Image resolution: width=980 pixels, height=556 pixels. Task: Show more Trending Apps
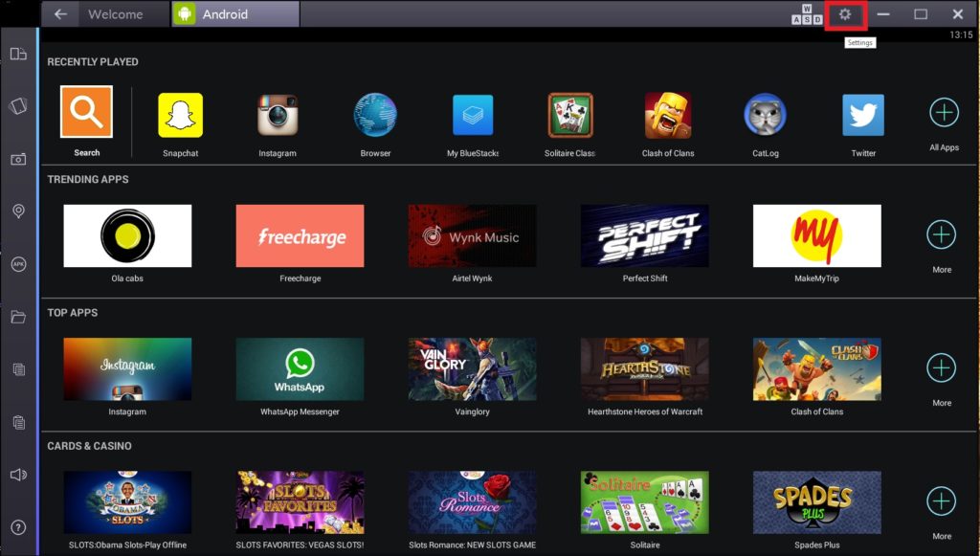pyautogui.click(x=942, y=234)
